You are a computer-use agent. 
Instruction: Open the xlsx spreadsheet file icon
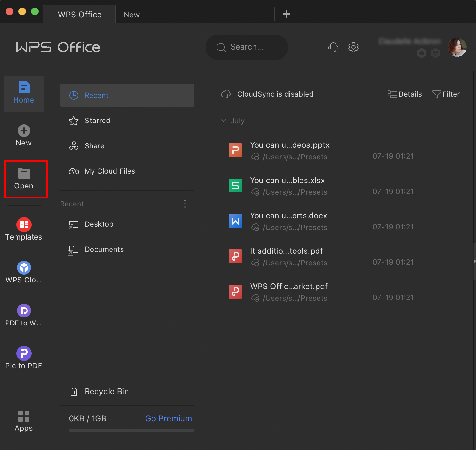pos(235,186)
